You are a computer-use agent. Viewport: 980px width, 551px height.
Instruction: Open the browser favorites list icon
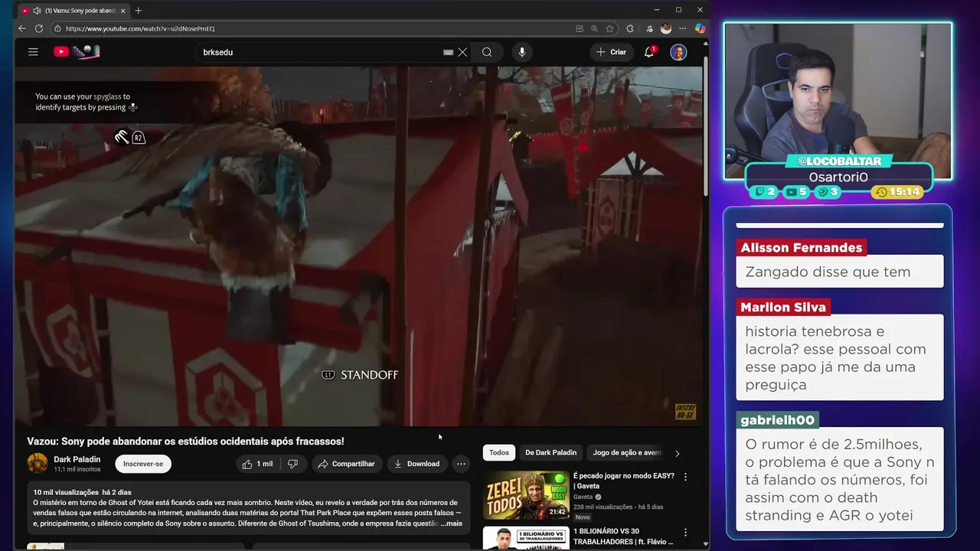click(x=649, y=28)
